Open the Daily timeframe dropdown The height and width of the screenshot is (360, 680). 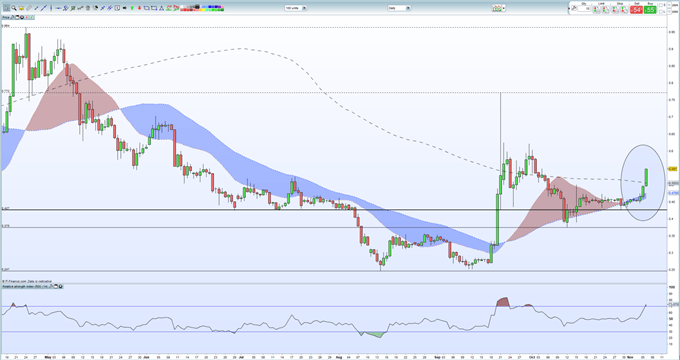point(399,8)
